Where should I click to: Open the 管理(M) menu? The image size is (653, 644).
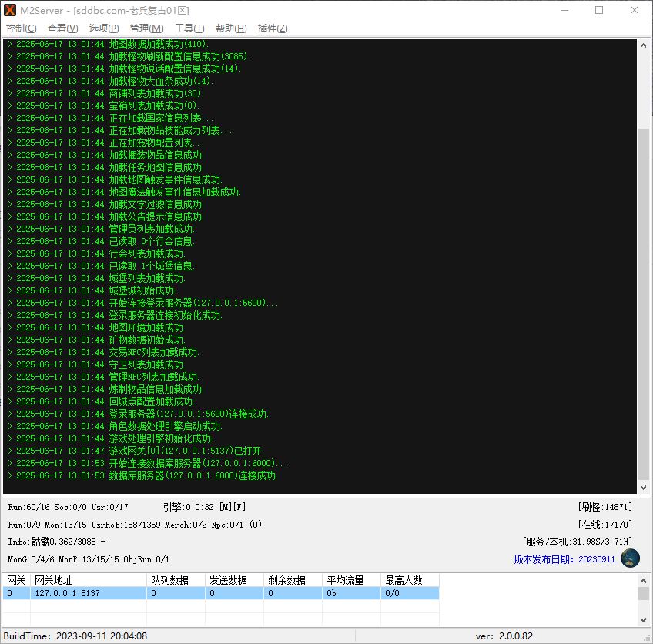point(146,29)
